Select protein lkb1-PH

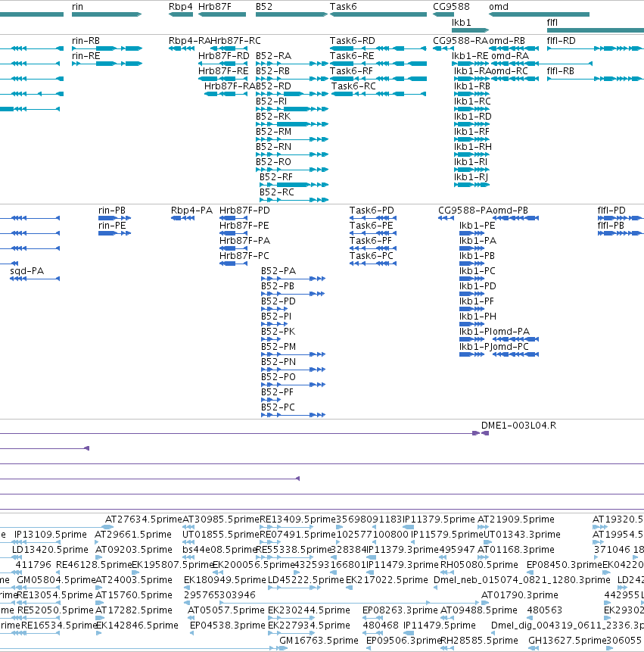(x=478, y=317)
